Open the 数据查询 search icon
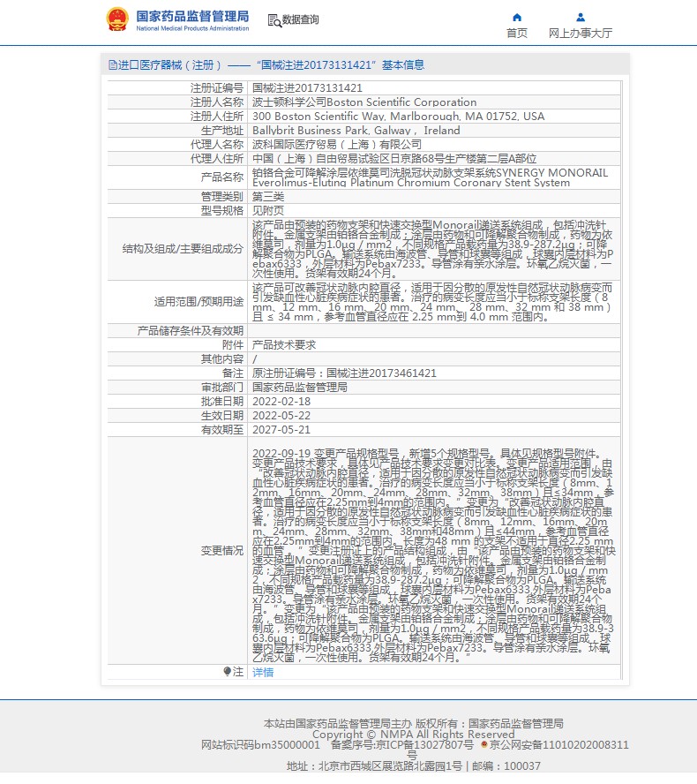The image size is (697, 784). coord(274,20)
